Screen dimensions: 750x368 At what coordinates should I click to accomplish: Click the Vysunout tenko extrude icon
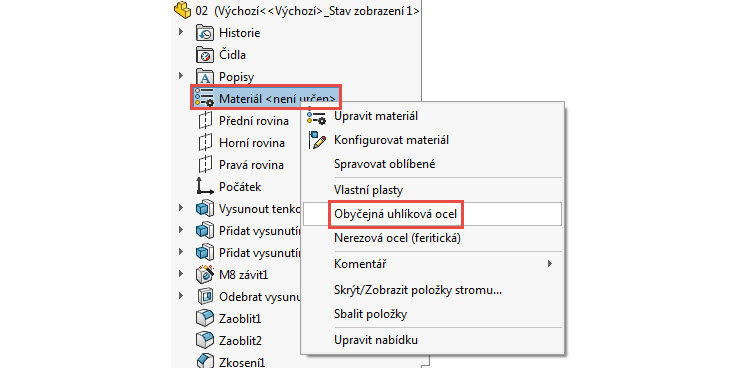pos(205,209)
